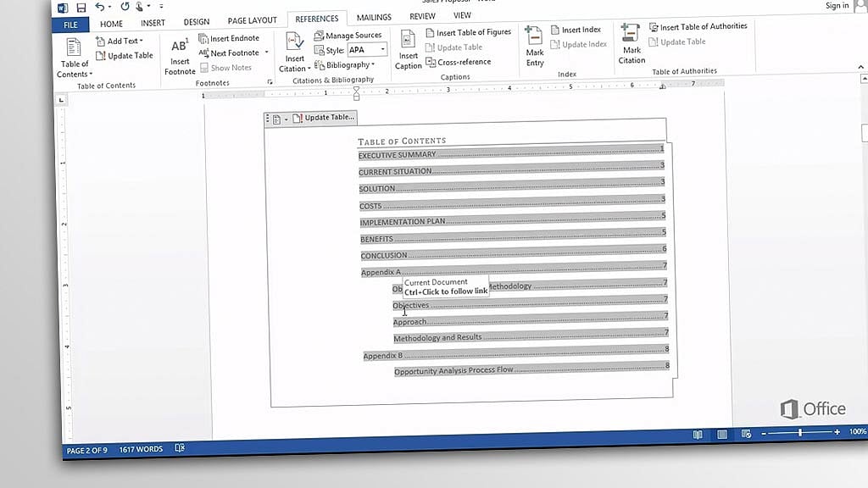Follow the Opportunity Analysis Process Flow link
This screenshot has height=488, width=868.
coord(453,371)
